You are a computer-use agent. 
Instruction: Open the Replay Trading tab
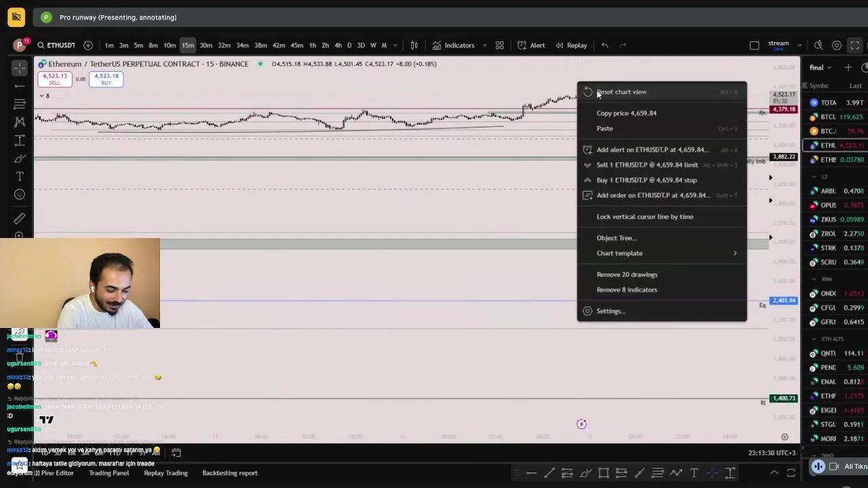pos(165,473)
